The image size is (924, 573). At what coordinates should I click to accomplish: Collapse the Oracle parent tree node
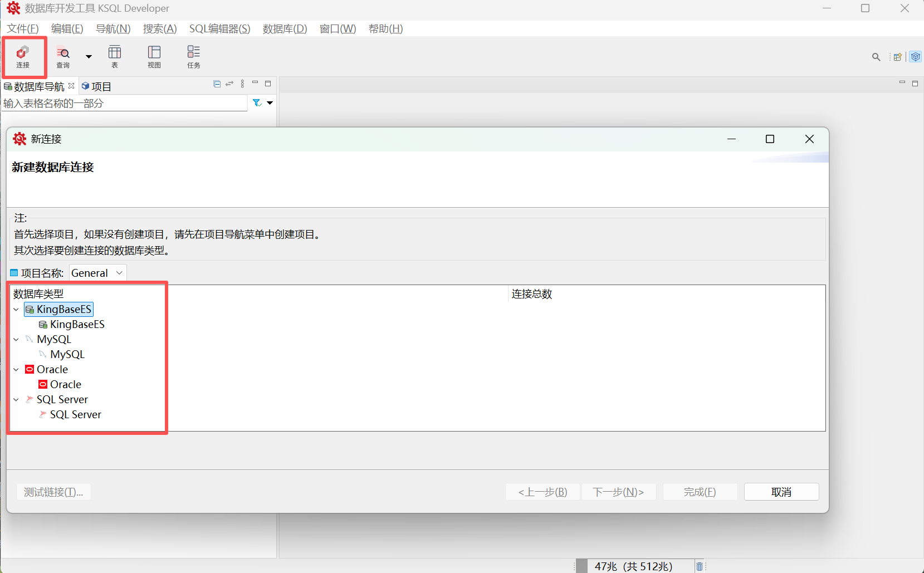pos(16,369)
